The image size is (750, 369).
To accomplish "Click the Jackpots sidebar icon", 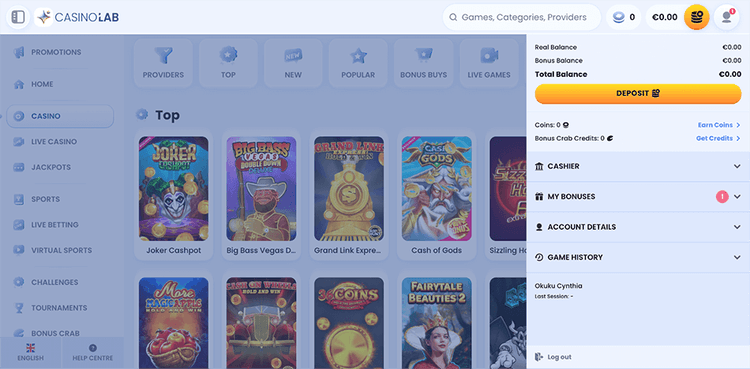I will coord(19,167).
